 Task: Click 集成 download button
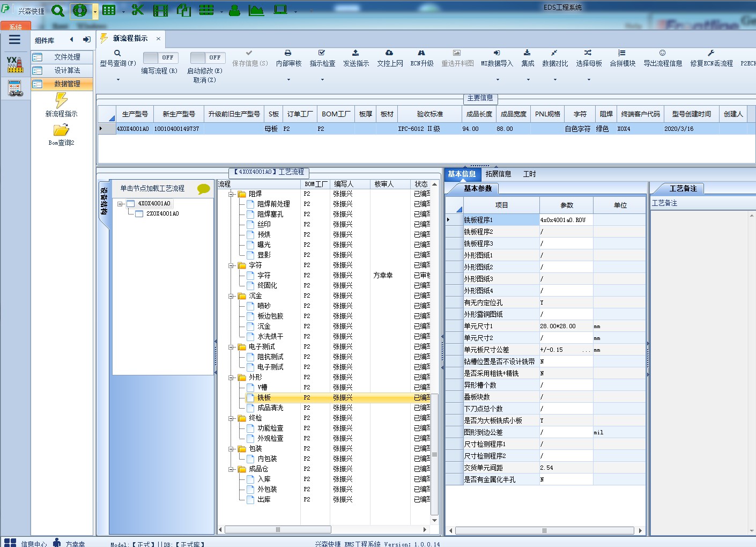pyautogui.click(x=528, y=58)
